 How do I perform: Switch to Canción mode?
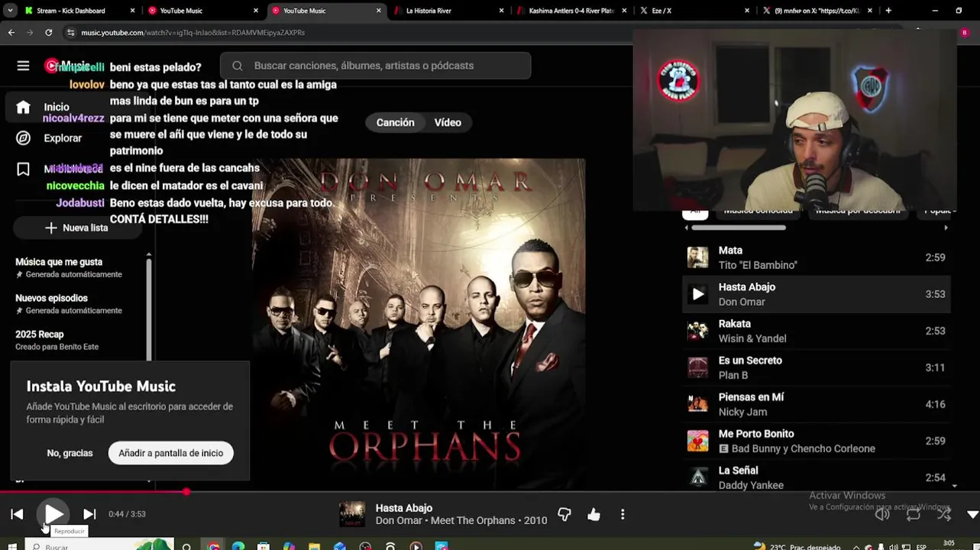[x=395, y=122]
